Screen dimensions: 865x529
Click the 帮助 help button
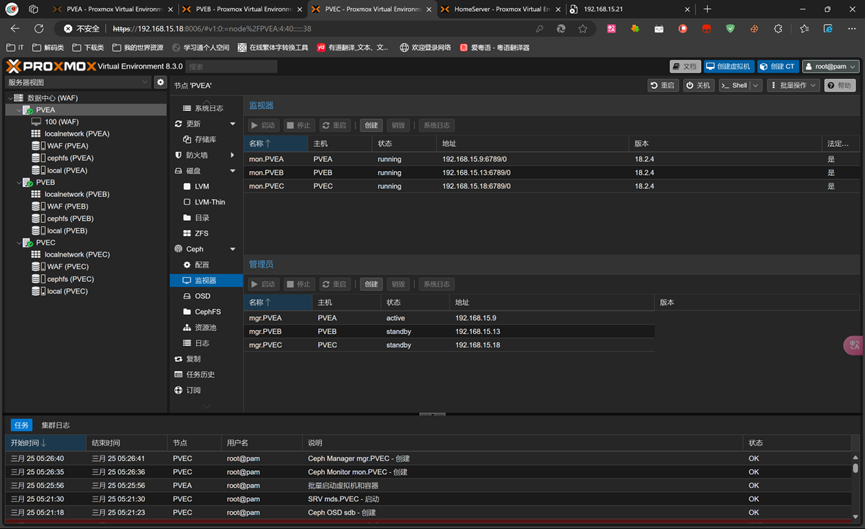(840, 86)
